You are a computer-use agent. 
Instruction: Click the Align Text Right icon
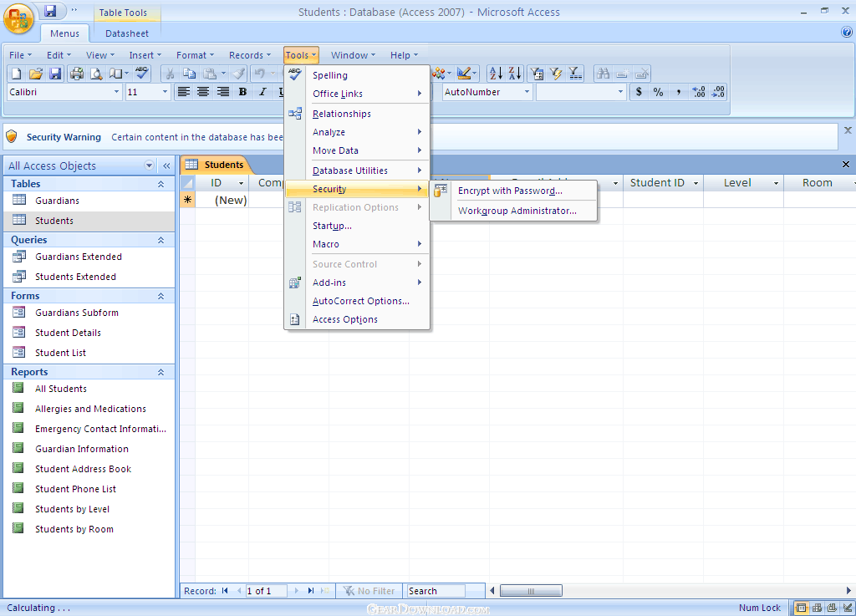(x=222, y=92)
